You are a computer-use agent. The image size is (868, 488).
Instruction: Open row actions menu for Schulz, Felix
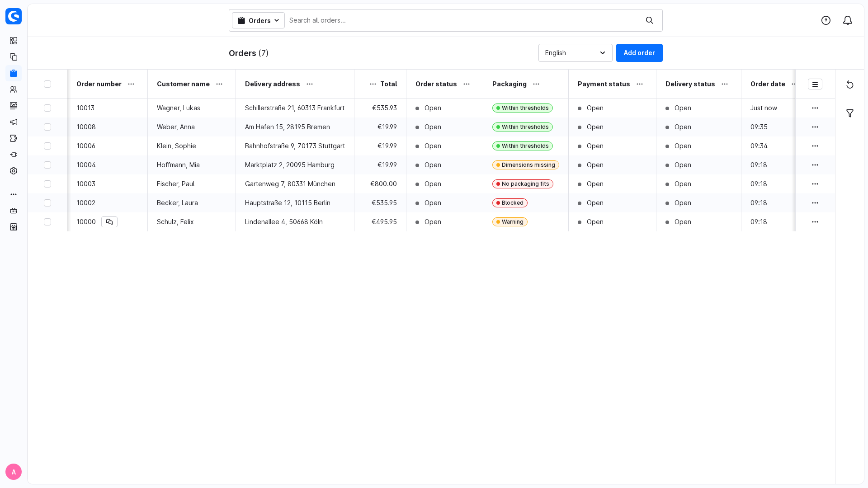815,222
